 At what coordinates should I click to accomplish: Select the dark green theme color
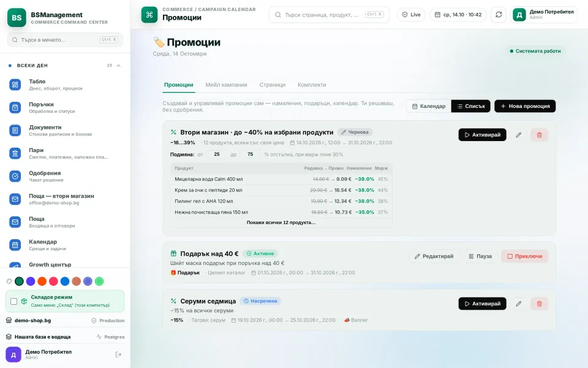(x=19, y=282)
